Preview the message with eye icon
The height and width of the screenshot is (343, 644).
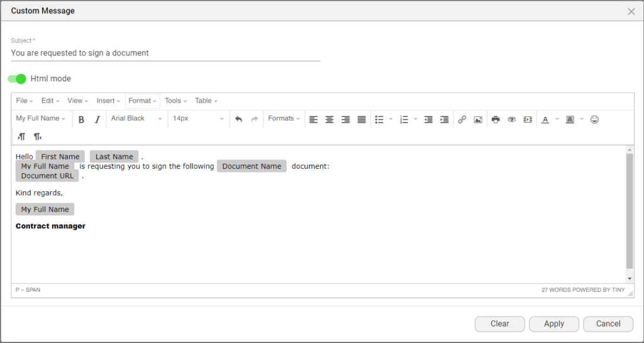512,120
